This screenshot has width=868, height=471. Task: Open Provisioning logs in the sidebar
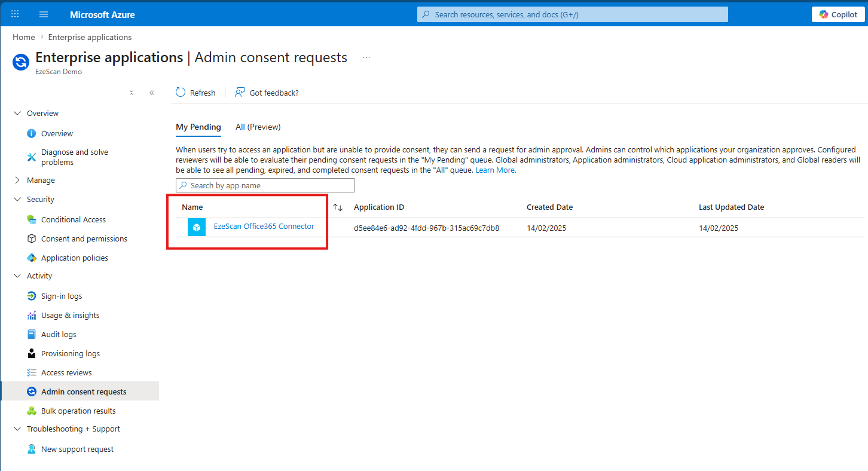coord(71,353)
